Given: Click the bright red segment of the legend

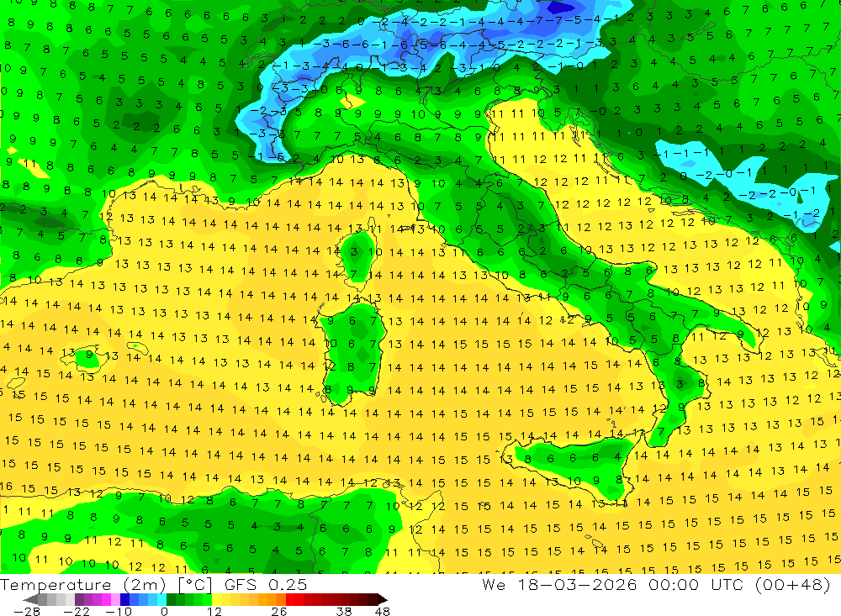Looking at the screenshot, I should click(290, 599).
